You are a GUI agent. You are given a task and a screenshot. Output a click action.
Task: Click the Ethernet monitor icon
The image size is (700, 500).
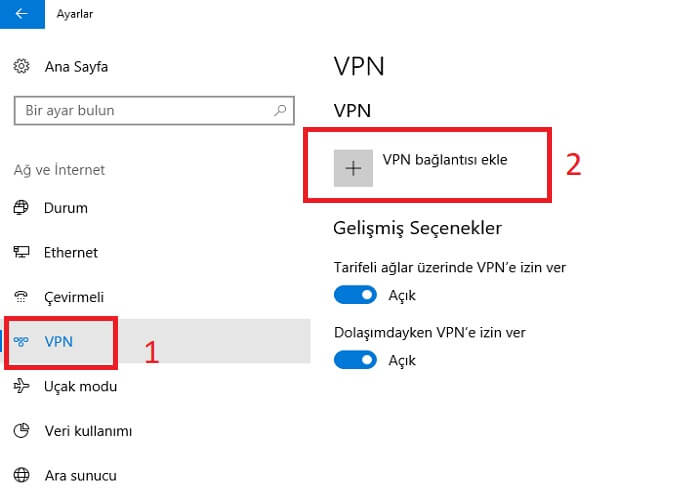(x=21, y=252)
